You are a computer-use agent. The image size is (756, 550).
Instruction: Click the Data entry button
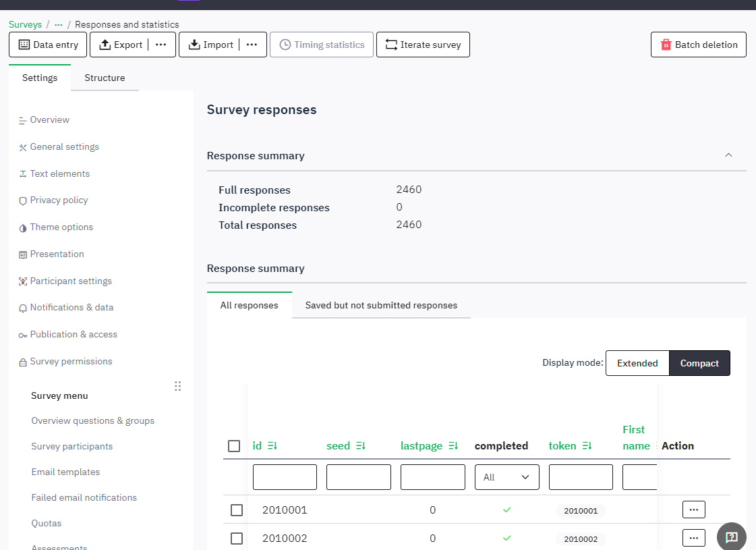48,45
